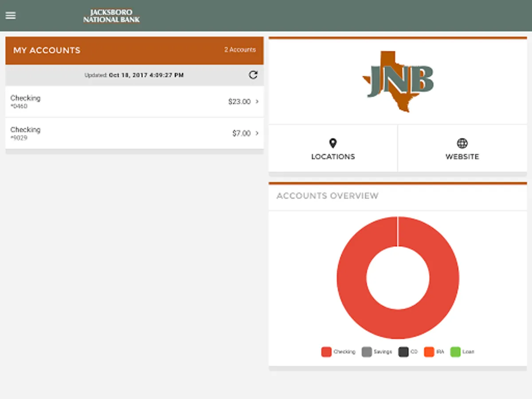The image size is (532, 399).
Task: Open Checking account ending 0460
Action: pyautogui.click(x=134, y=102)
